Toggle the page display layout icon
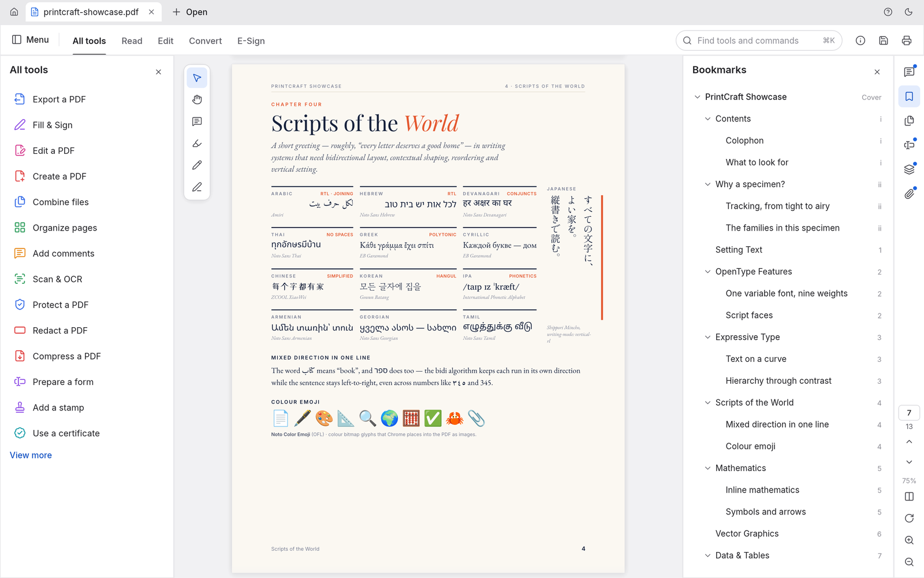Viewport: 924px width, 578px height. tap(909, 497)
